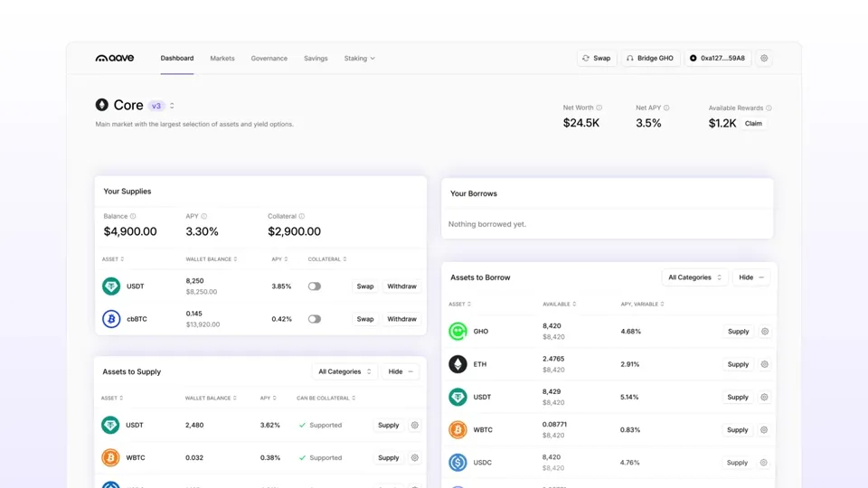Toggle collateral switch for cbBTC
Image resolution: width=868 pixels, height=488 pixels.
pyautogui.click(x=315, y=319)
